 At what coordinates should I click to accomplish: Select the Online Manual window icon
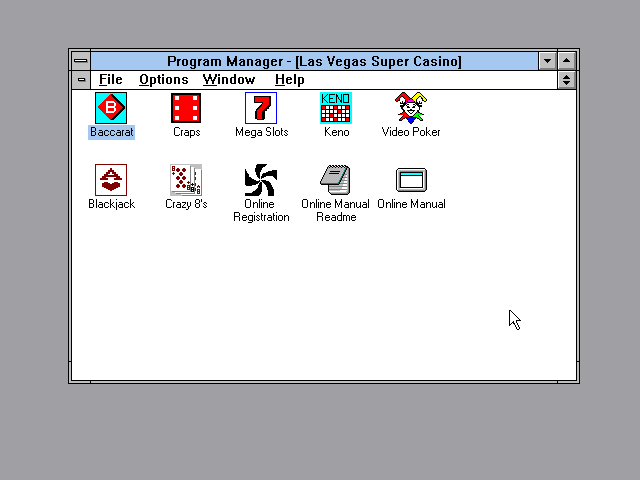tap(411, 180)
